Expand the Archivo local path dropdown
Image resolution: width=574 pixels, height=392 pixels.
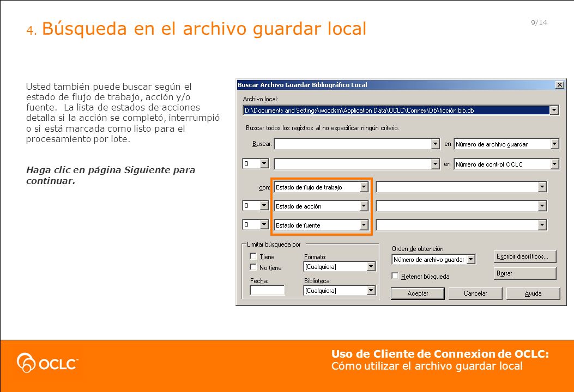click(554, 110)
